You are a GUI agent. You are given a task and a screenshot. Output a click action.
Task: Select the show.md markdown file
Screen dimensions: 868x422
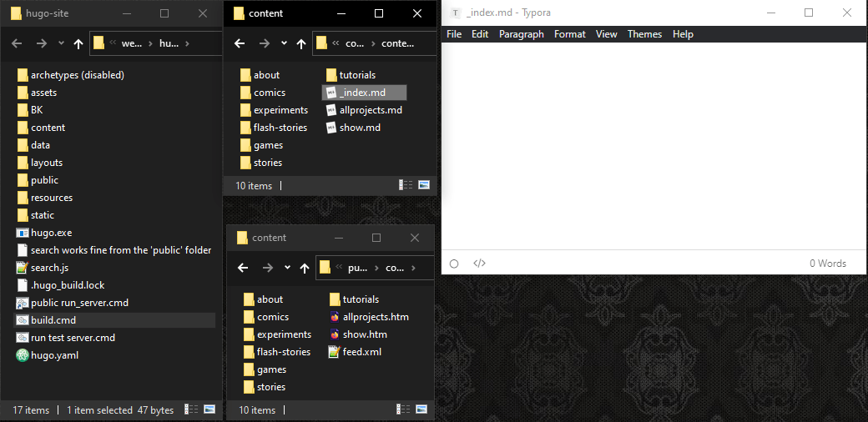point(359,128)
